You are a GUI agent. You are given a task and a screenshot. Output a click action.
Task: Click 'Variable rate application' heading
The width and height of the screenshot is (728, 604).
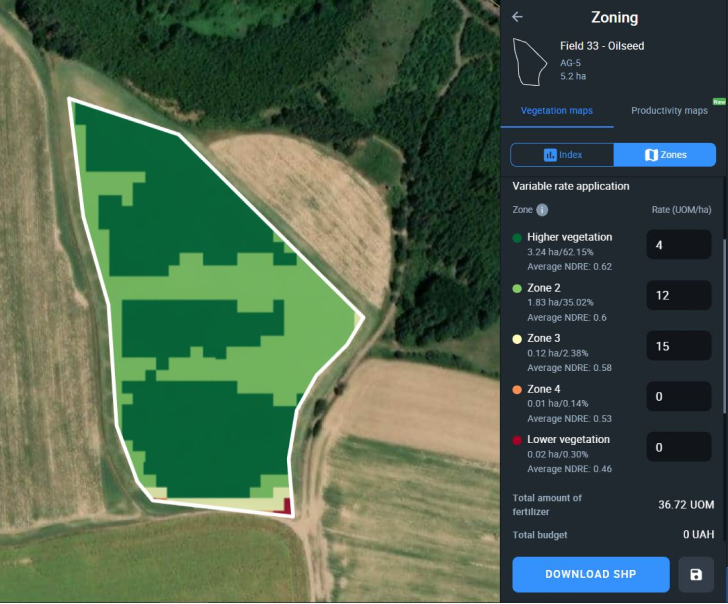pyautogui.click(x=571, y=186)
